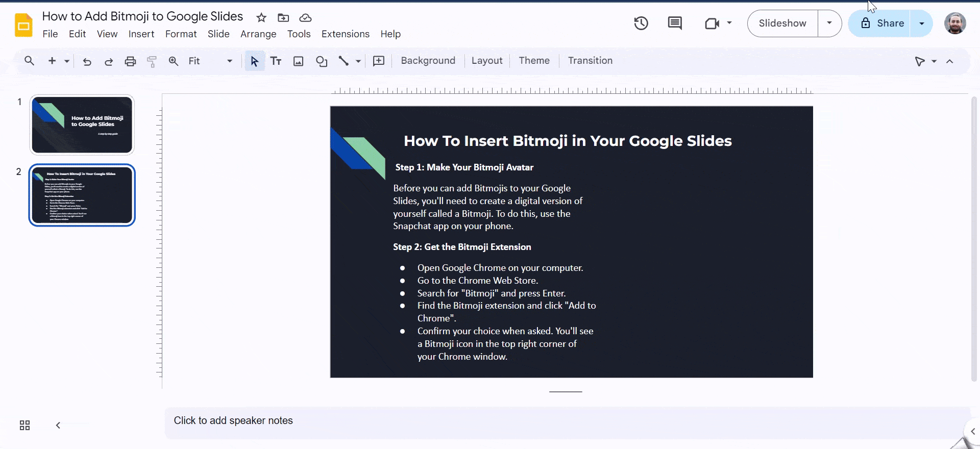The image size is (980, 449).
Task: Click the print icon in toolbar
Action: [130, 61]
